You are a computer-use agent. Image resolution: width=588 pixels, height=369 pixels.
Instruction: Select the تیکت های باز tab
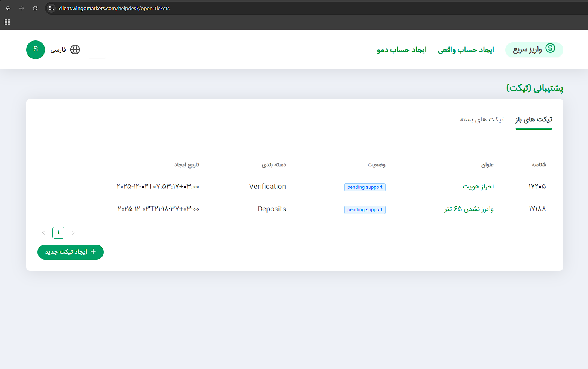(533, 120)
